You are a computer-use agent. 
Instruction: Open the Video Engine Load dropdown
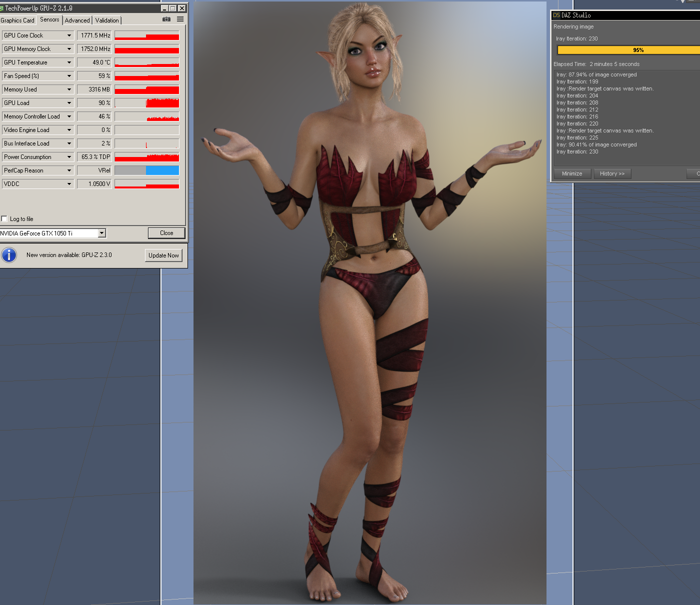[69, 130]
